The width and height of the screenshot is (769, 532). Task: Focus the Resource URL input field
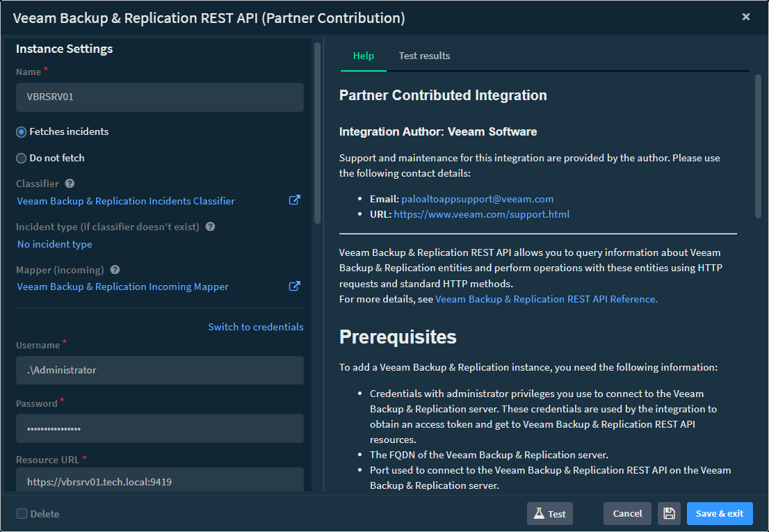click(x=160, y=481)
